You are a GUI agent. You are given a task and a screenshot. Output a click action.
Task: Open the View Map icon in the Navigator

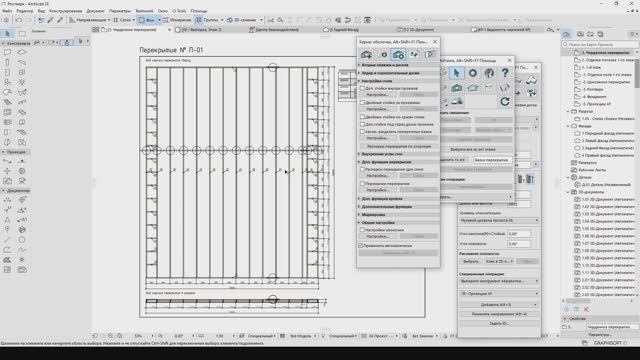[580, 34]
